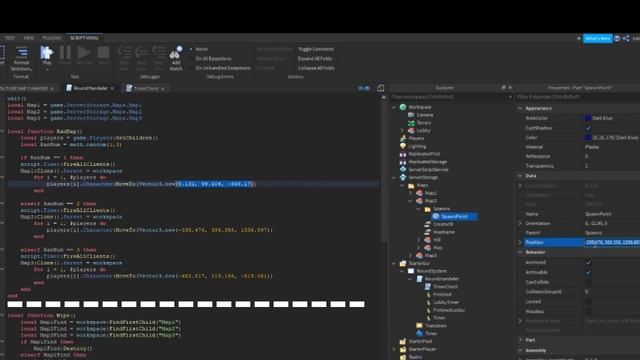Toggle the Locked checkbox
Screen dimensions: 640x360
[588, 302]
